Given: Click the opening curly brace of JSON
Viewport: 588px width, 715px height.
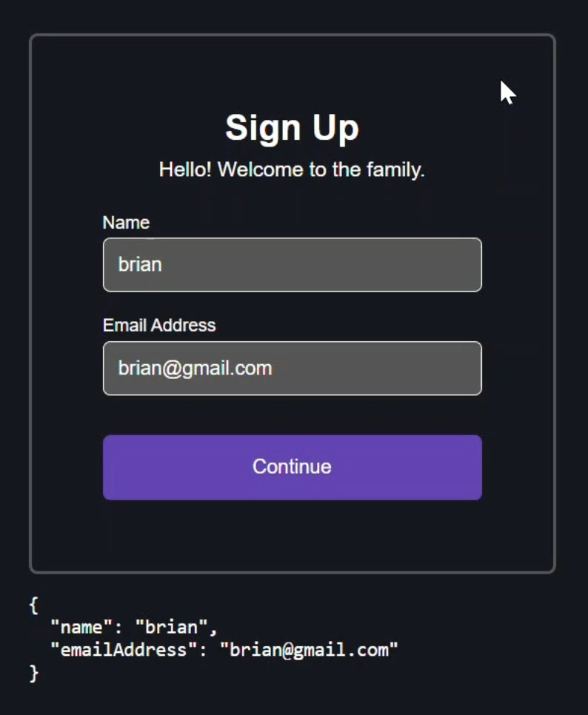Looking at the screenshot, I should (33, 605).
